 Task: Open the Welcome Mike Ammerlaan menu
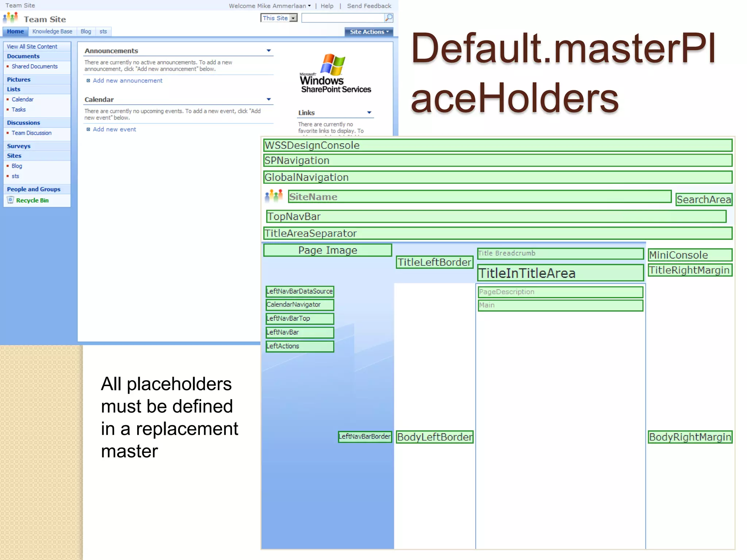coord(270,6)
